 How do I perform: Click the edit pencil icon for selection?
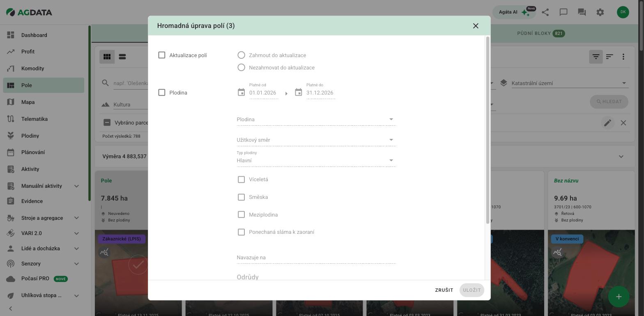[607, 122]
